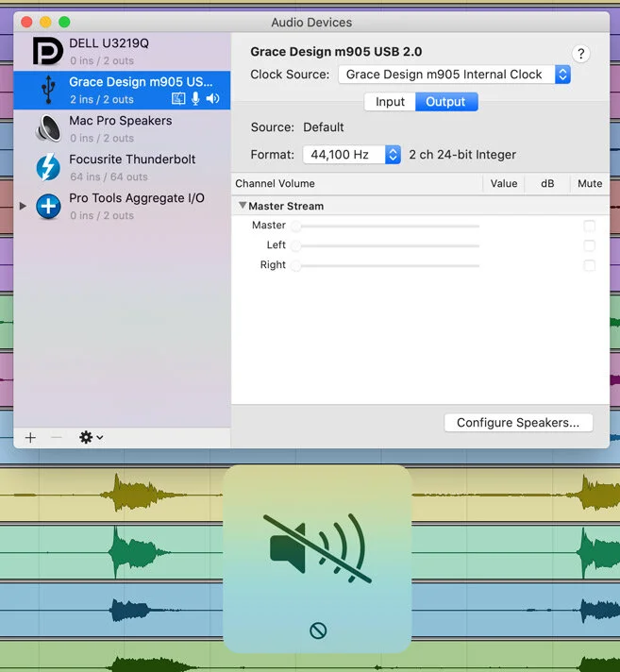
Task: Click the system alert sound icon on Grace Design row
Action: [x=178, y=99]
